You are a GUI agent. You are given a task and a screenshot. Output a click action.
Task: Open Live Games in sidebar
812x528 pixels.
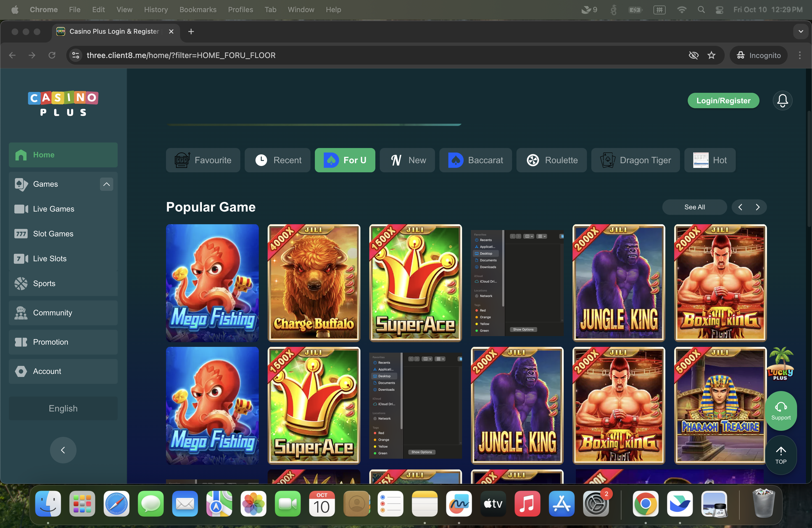[x=54, y=209]
